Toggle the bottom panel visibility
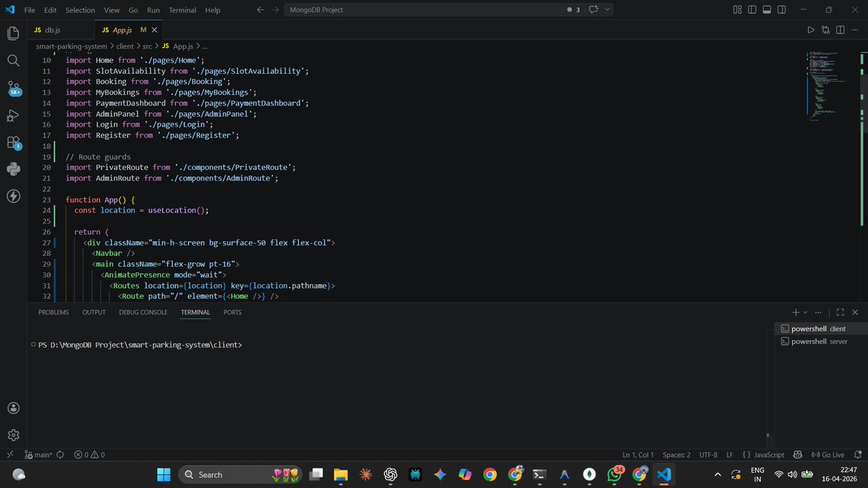Image resolution: width=868 pixels, height=488 pixels. point(767,10)
